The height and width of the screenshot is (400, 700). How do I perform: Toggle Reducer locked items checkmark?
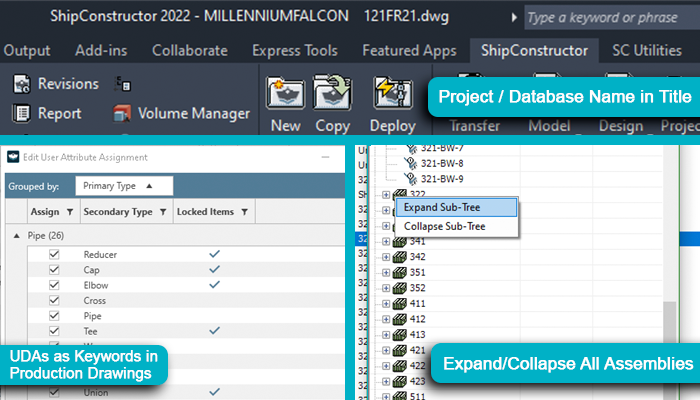(x=214, y=254)
